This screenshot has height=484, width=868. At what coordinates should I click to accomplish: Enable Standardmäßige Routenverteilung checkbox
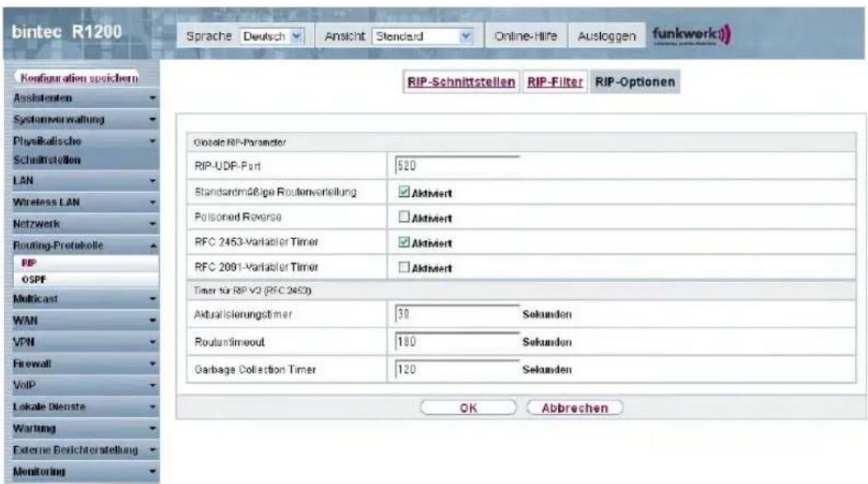404,192
